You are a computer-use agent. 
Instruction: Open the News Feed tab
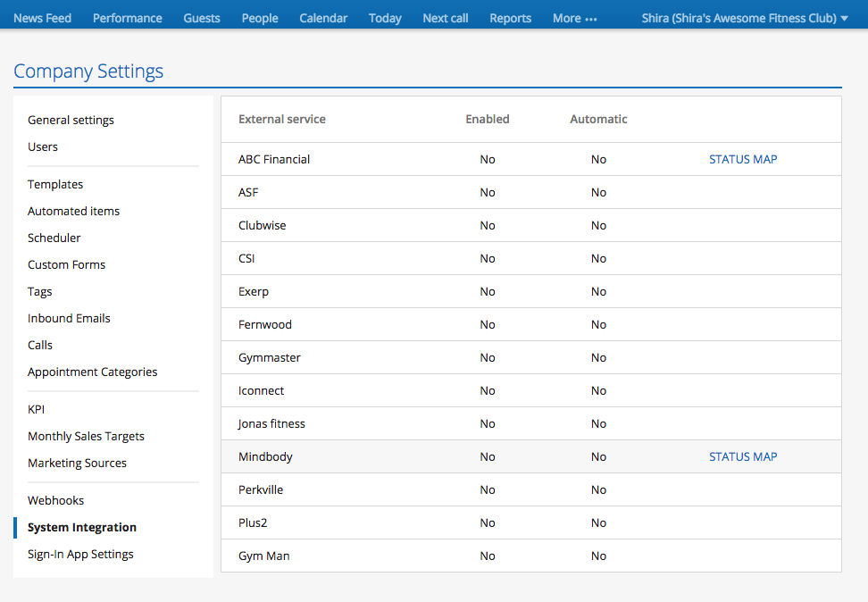42,18
